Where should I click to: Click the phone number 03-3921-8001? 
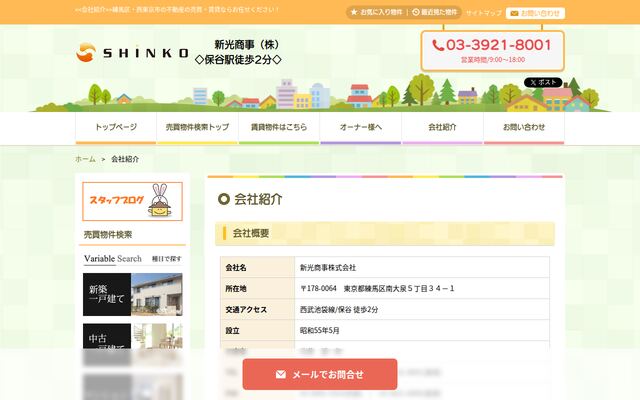tap(492, 45)
